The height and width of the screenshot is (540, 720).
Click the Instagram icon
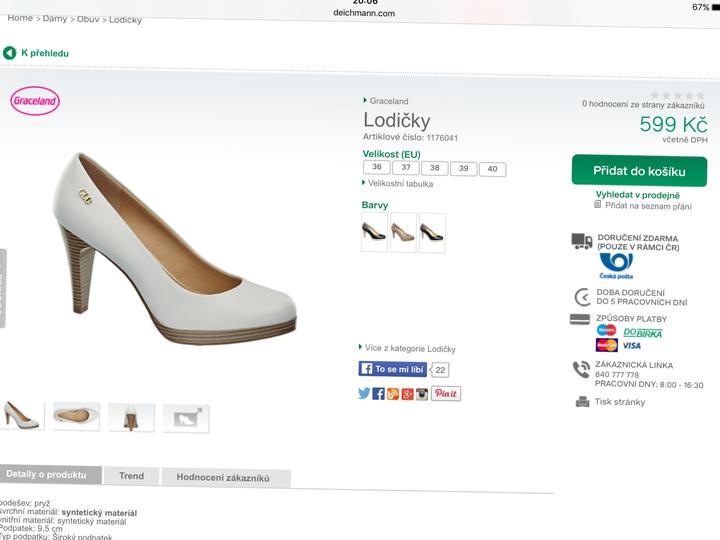coord(422,394)
